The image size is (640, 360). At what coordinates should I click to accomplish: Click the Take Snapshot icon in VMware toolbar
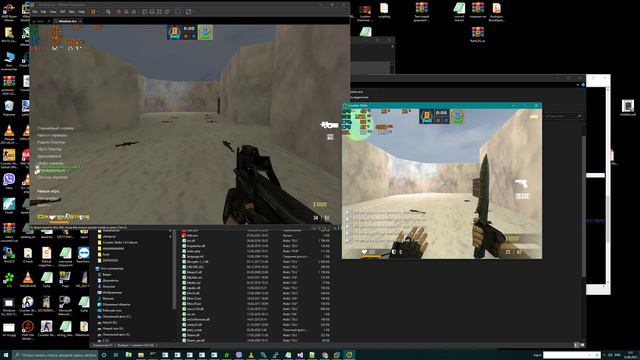click(118, 12)
